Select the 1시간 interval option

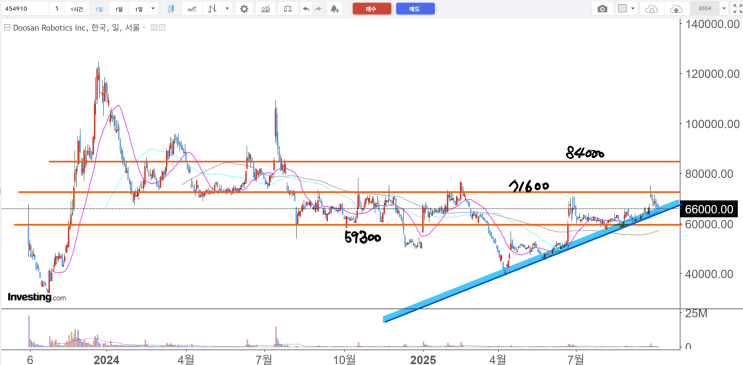77,9
